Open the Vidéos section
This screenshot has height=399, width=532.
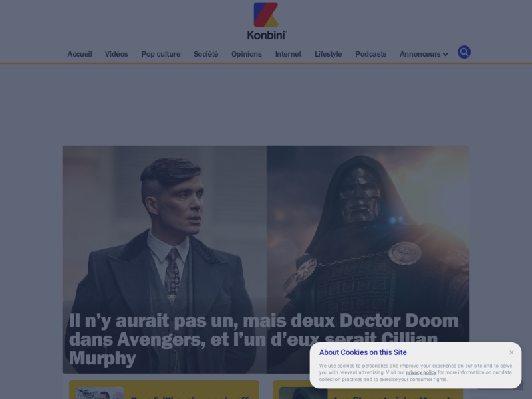[116, 54]
